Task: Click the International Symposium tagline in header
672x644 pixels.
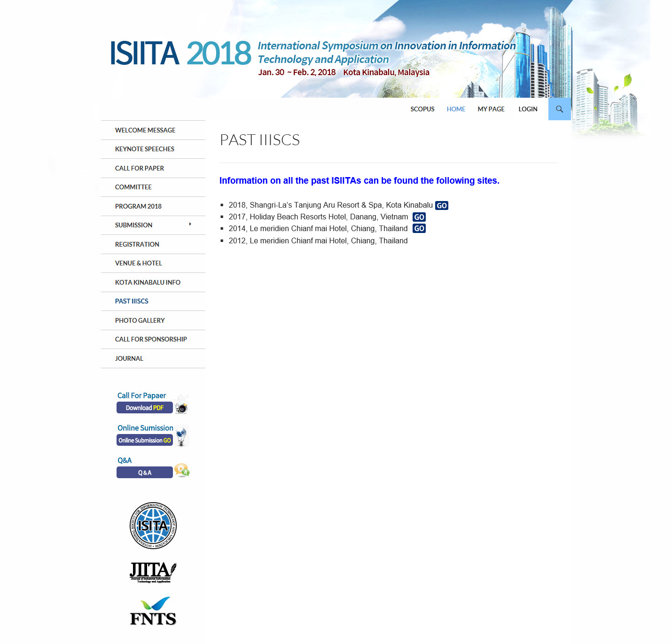Action: coord(387,52)
